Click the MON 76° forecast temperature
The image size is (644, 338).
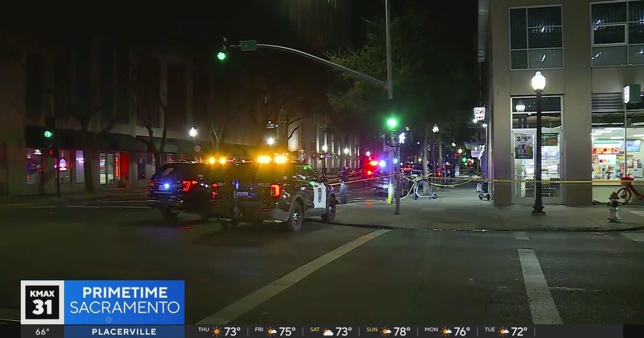pyautogui.click(x=462, y=332)
